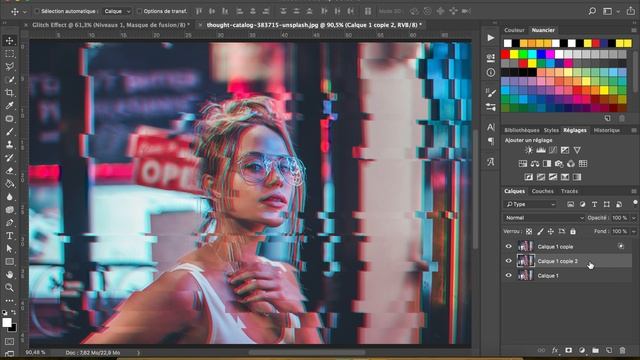Add a Black & White adjustment
Screen dimensions: 640x360
(547, 164)
